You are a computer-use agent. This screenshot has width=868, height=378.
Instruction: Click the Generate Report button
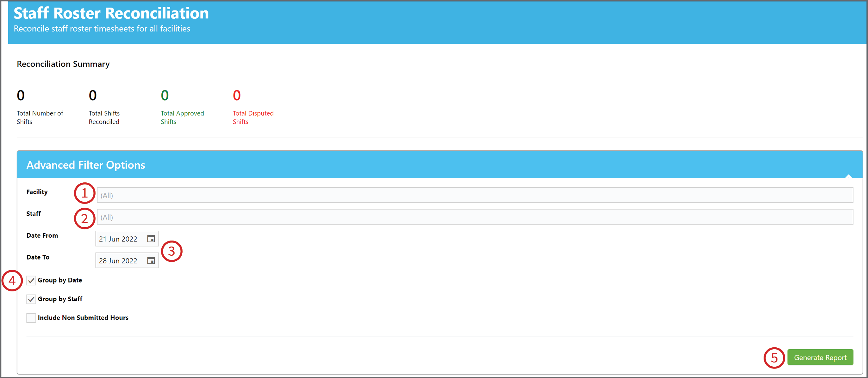tap(820, 357)
